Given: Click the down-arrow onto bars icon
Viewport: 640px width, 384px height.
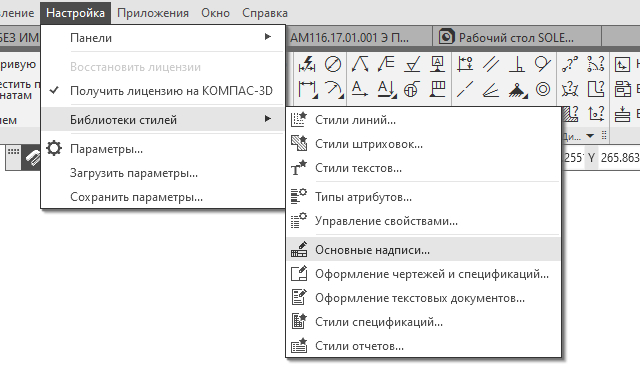Looking at the screenshot, I should click(622, 114).
